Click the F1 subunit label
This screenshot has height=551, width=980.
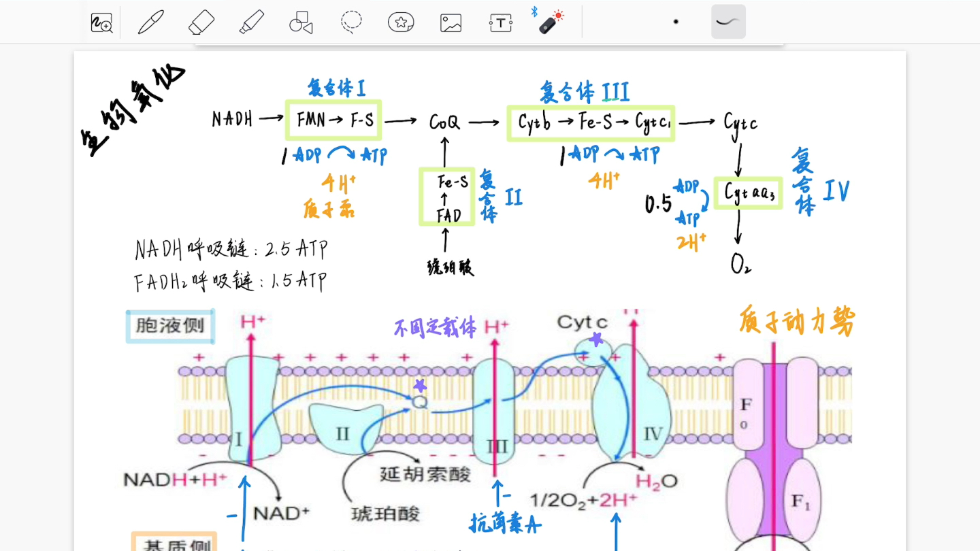tap(800, 503)
